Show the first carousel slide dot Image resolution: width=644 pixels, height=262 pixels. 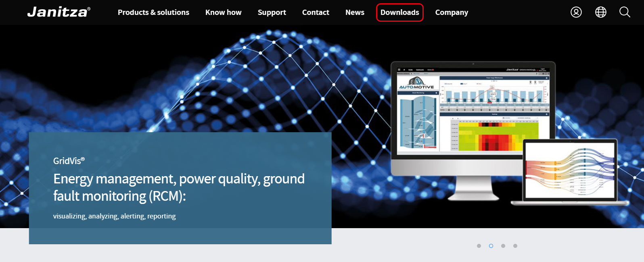(x=479, y=246)
